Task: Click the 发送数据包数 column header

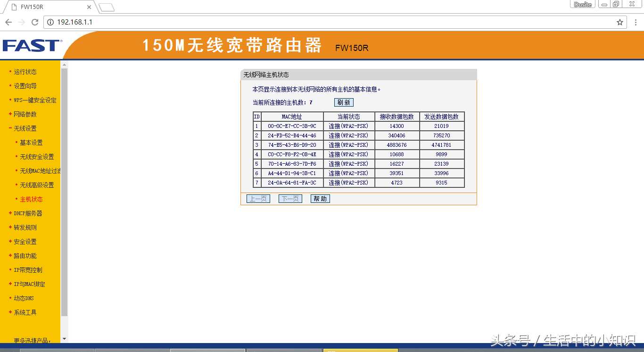Action: 441,117
